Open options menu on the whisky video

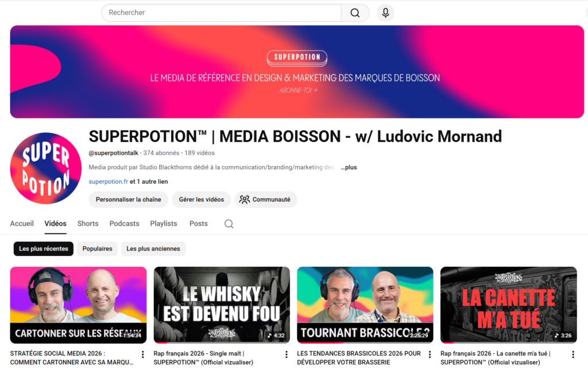(286, 354)
